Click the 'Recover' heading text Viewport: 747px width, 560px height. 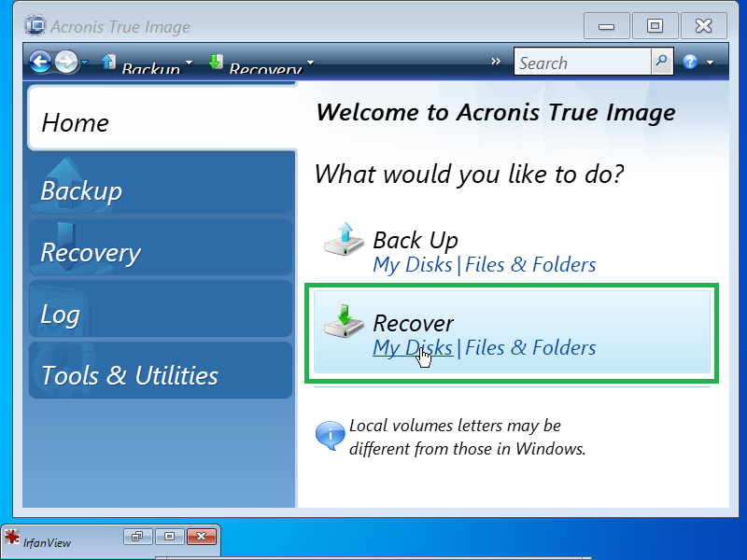coord(413,323)
